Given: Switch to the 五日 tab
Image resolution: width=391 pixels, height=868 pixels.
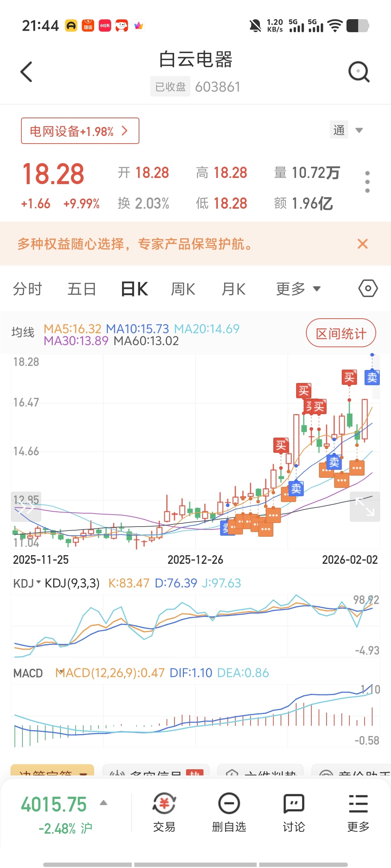Looking at the screenshot, I should [82, 289].
